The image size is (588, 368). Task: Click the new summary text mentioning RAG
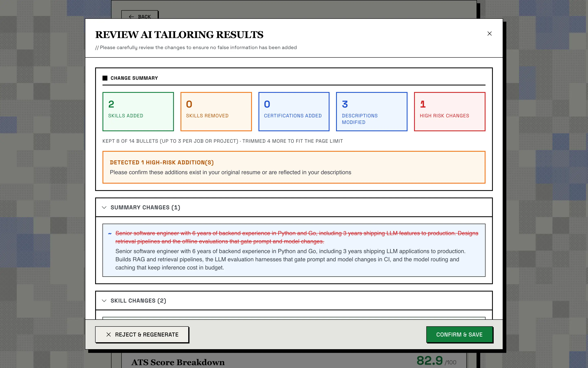pyautogui.click(x=290, y=259)
